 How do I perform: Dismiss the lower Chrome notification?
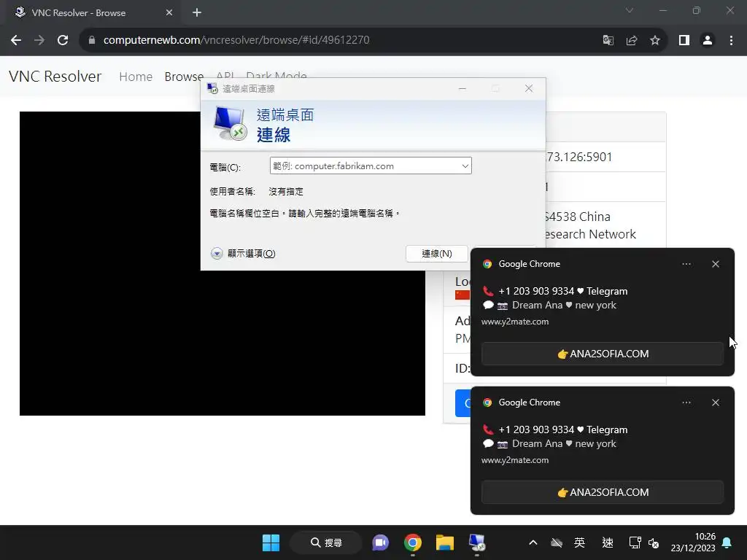(x=716, y=402)
